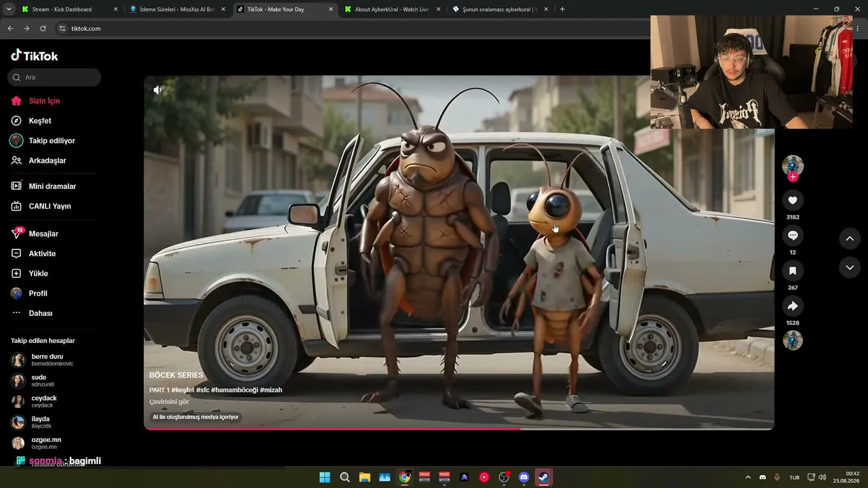Go back in the browser
The image size is (868, 488).
point(10,28)
